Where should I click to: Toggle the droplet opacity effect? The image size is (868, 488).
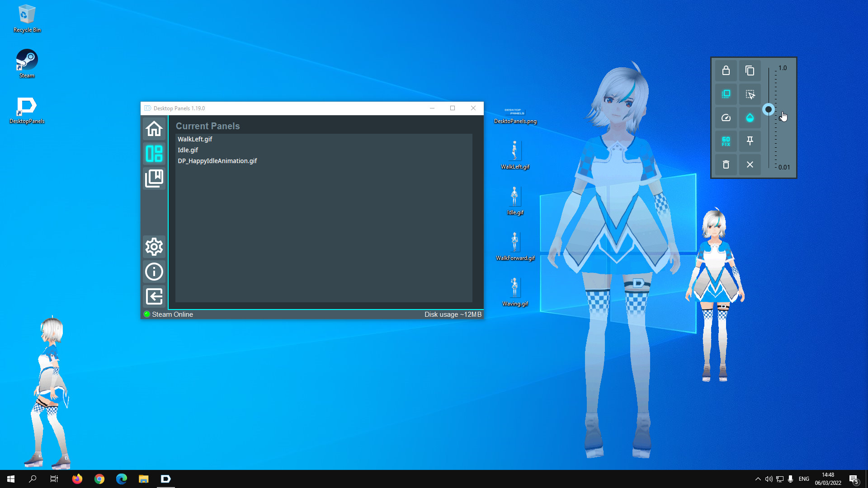click(750, 117)
